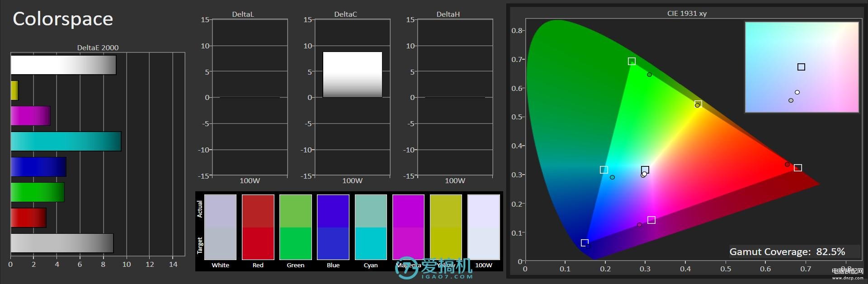Select the small yellow DeltaE bar

pos(14,90)
